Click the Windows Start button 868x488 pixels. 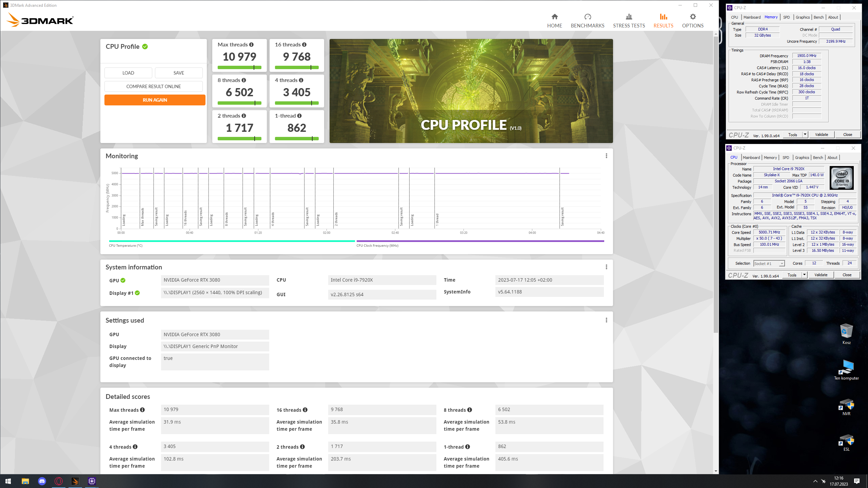click(8, 481)
